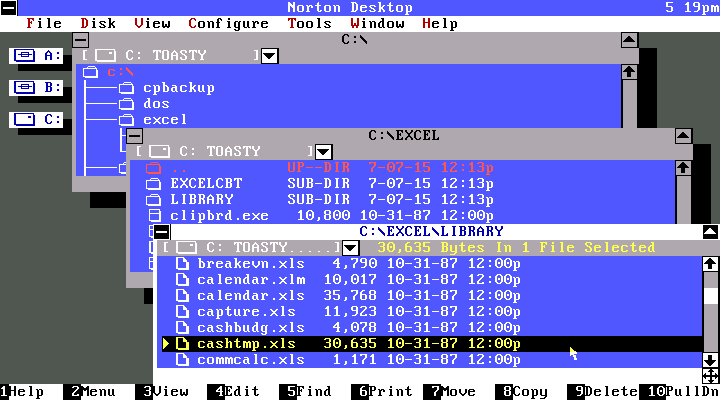This screenshot has height=400, width=720.
Task: Open C:\EXCEL\LIBRARY window control menu box
Action: [161, 231]
